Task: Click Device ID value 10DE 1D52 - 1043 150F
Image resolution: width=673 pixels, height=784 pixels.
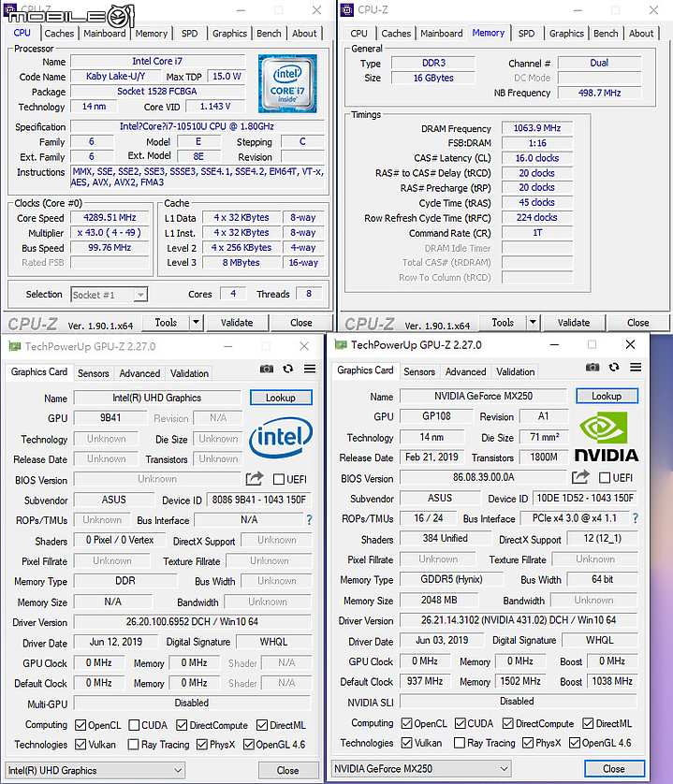Action: pyautogui.click(x=585, y=498)
